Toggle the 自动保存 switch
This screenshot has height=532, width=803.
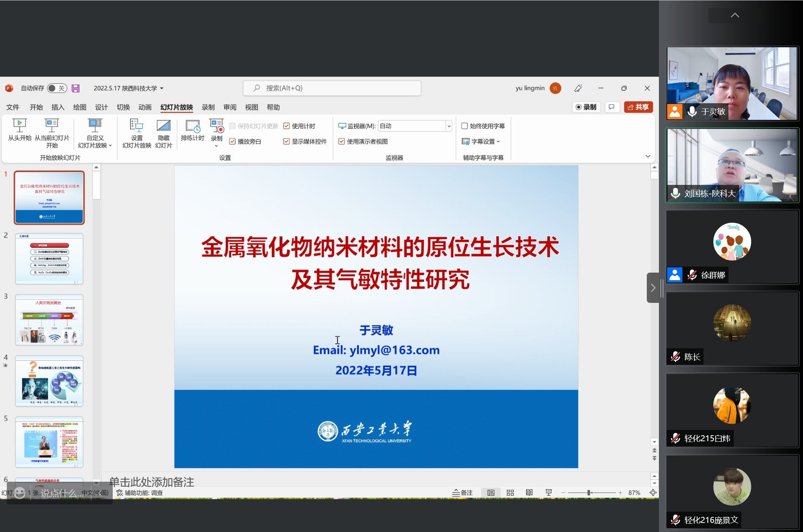coord(57,88)
